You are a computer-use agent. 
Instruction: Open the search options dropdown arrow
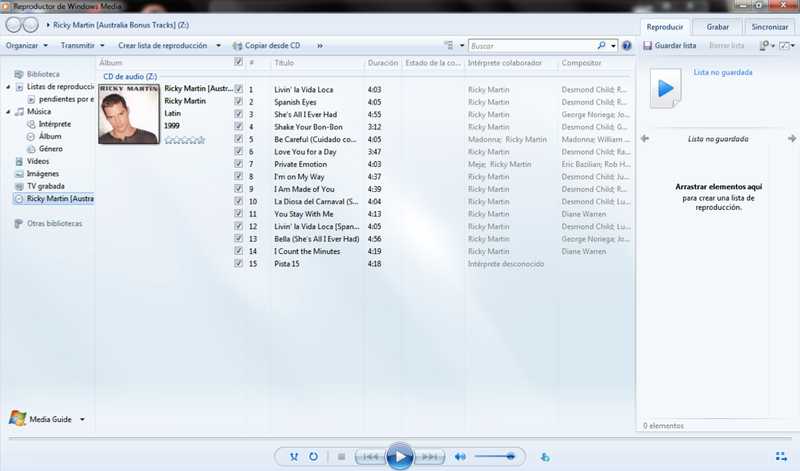pos(613,45)
